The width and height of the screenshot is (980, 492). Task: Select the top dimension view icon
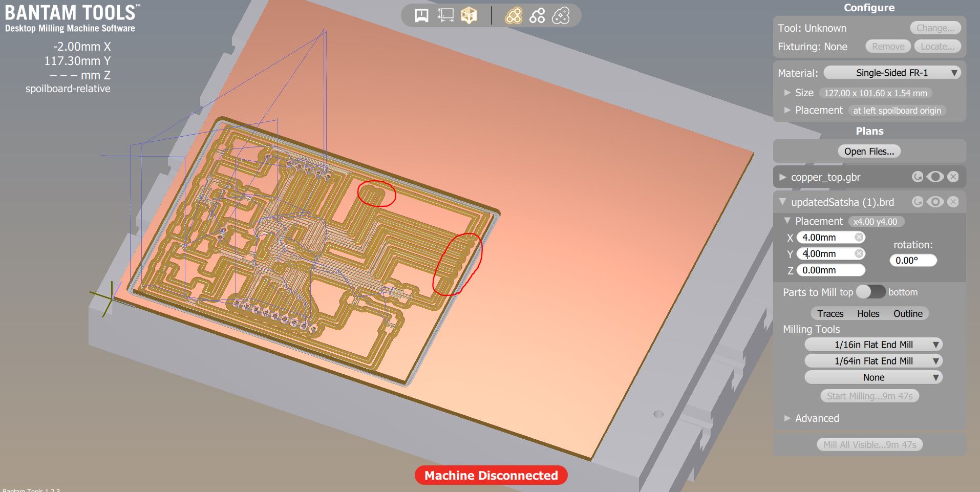tap(445, 16)
